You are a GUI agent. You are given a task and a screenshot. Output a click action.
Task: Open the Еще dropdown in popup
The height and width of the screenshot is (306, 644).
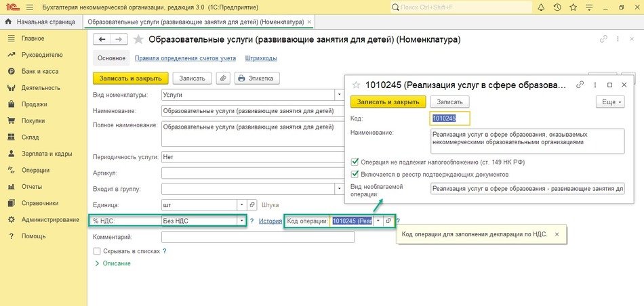(x=610, y=102)
